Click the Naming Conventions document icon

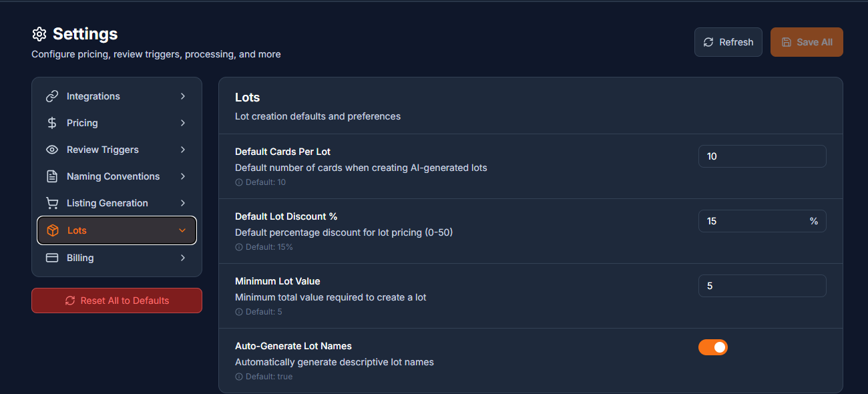(x=52, y=176)
